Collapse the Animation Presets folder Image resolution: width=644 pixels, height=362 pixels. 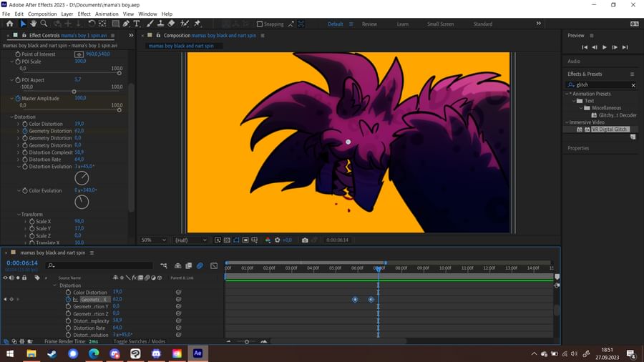tap(567, 94)
